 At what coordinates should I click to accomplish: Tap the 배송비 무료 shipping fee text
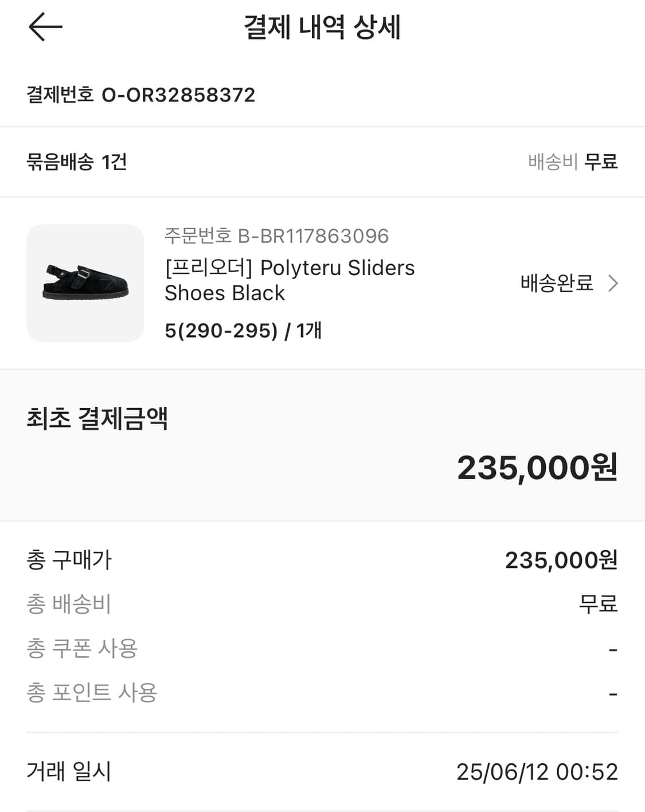pyautogui.click(x=572, y=162)
